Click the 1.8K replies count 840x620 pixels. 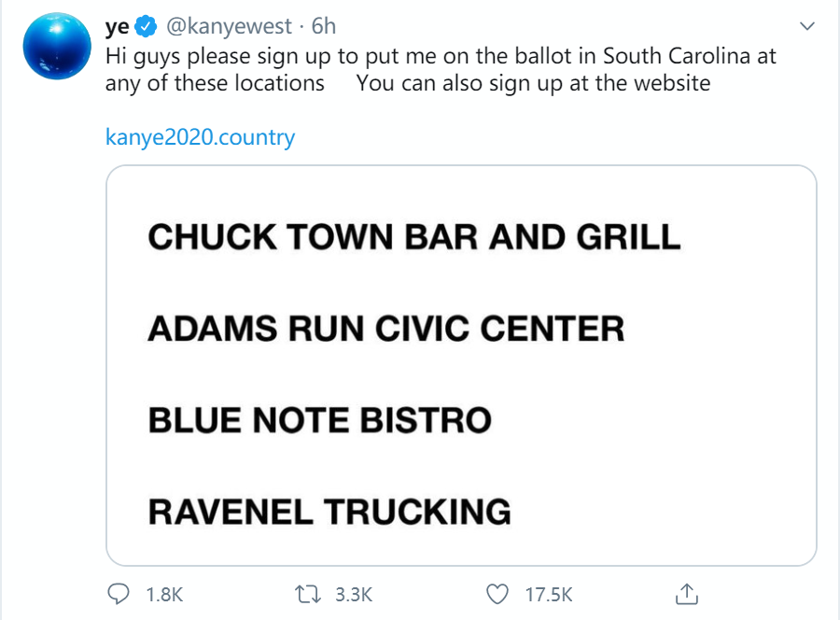tap(165, 594)
